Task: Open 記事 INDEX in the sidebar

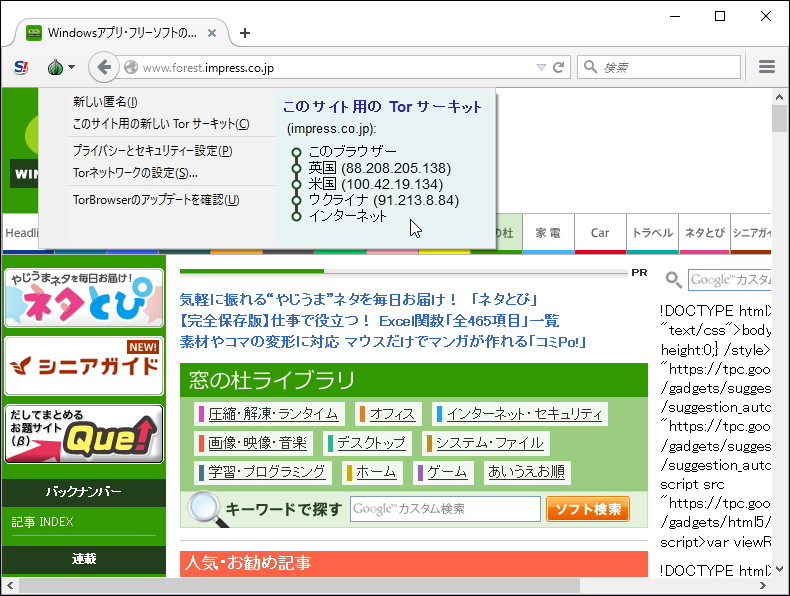Action: (x=42, y=522)
